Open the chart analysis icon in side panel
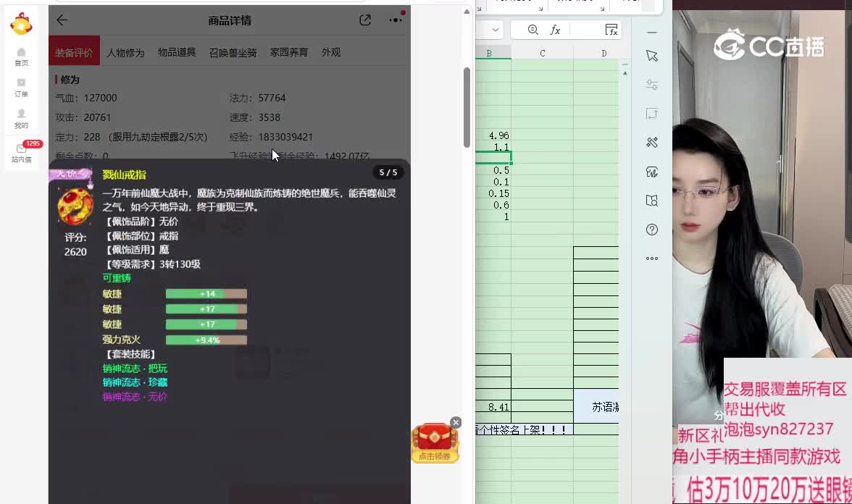The image size is (852, 504). coord(652,172)
